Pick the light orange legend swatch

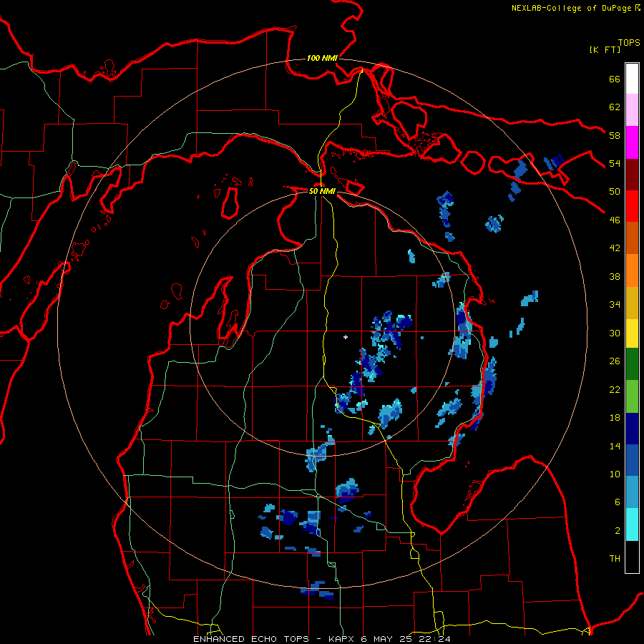[x=632, y=270]
